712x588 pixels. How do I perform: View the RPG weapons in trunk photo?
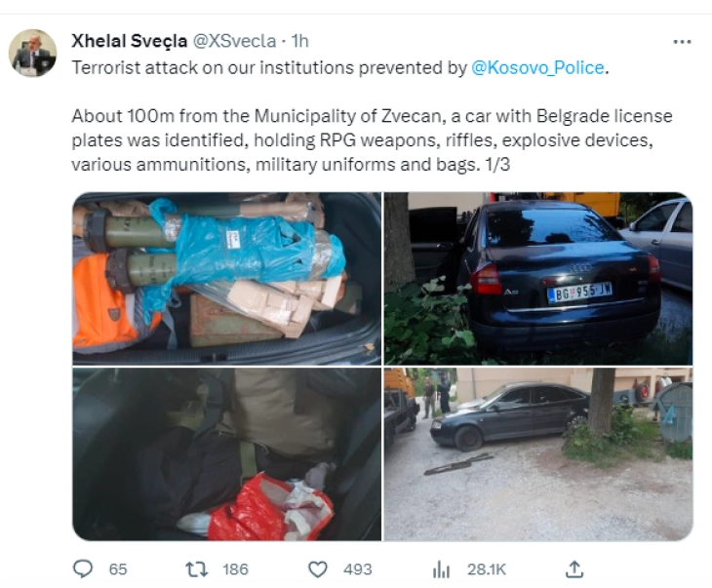click(227, 278)
